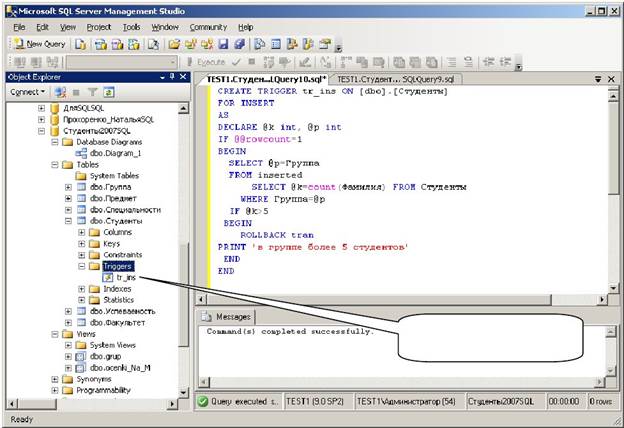The width and height of the screenshot is (624, 428).
Task: Select the dbo.Факультет table
Action: point(117,322)
